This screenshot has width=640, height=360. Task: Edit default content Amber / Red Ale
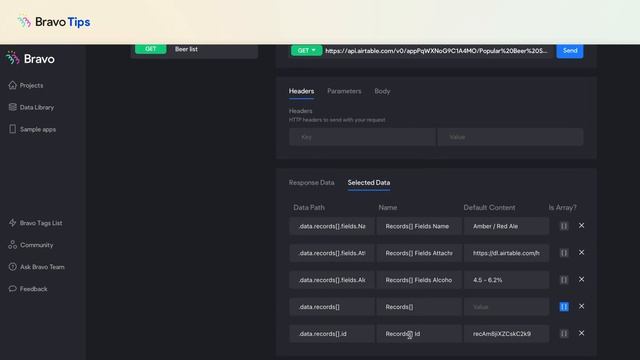coord(506,226)
